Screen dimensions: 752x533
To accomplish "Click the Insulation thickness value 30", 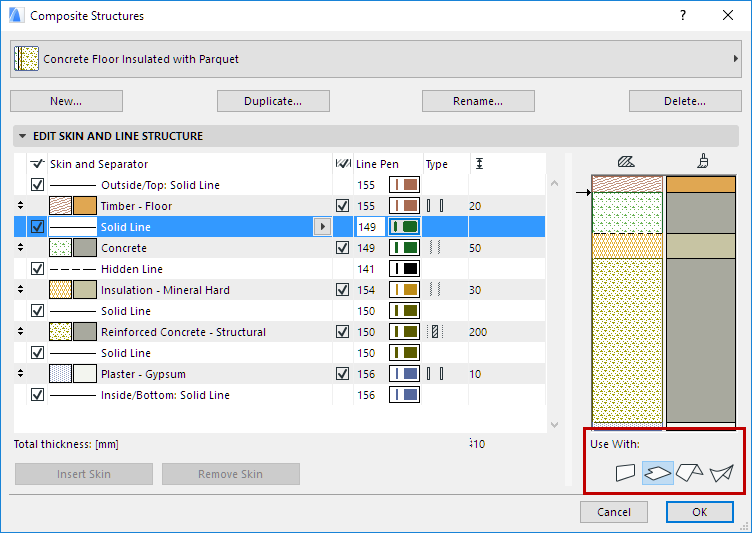I will tap(475, 290).
